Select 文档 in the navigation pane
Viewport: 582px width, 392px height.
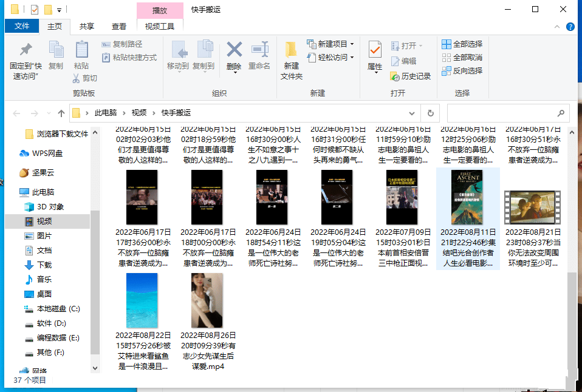[38, 251]
